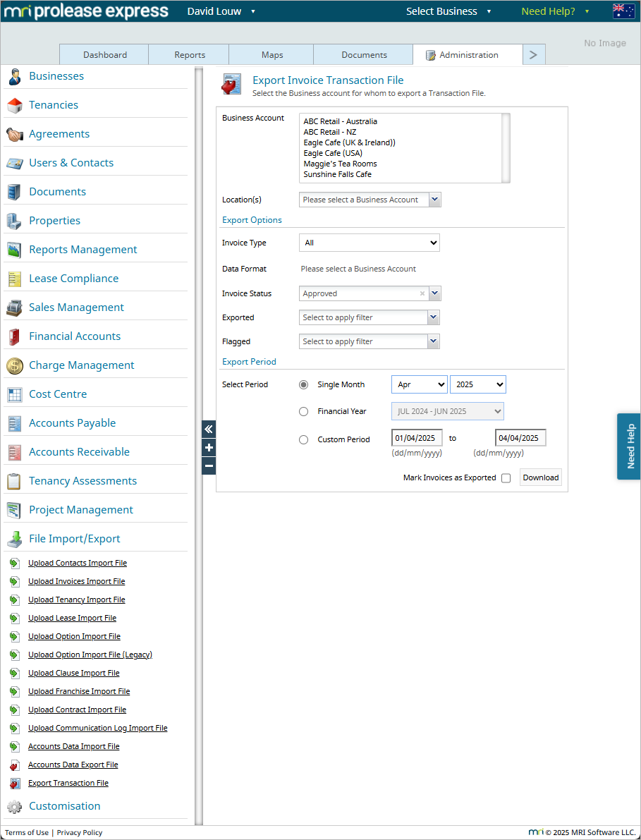The height and width of the screenshot is (840, 641).
Task: Click the Users & Contacts card icon
Action: [15, 164]
